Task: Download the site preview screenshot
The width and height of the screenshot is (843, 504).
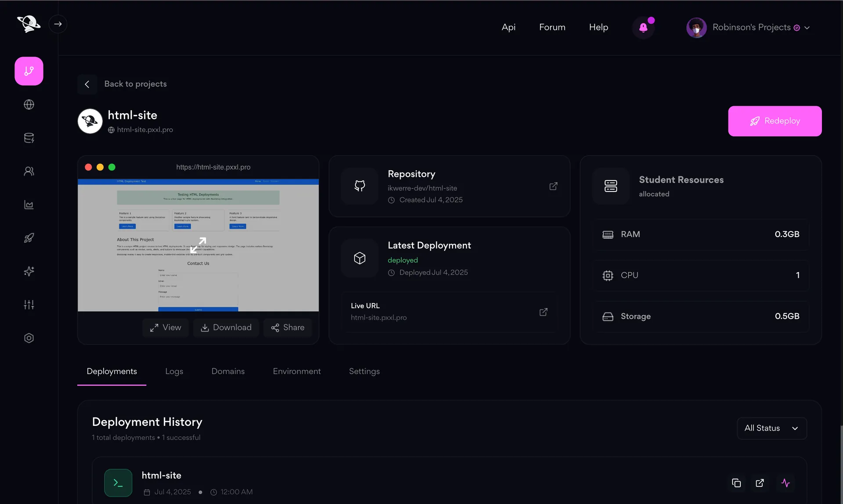Action: click(x=226, y=328)
